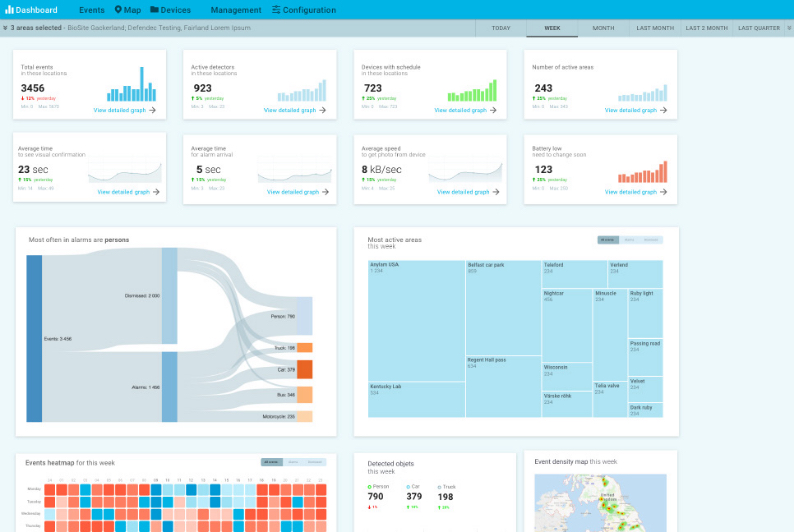Click the Ruby light treemap block

pyautogui.click(x=645, y=313)
